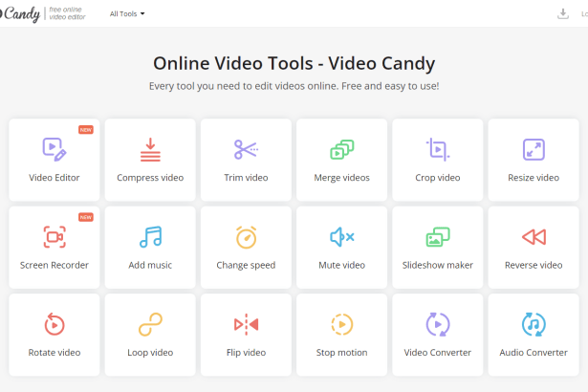Click the NEW badge on Screen Recorder
Image resolution: width=588 pixels, height=392 pixels.
coord(86,217)
